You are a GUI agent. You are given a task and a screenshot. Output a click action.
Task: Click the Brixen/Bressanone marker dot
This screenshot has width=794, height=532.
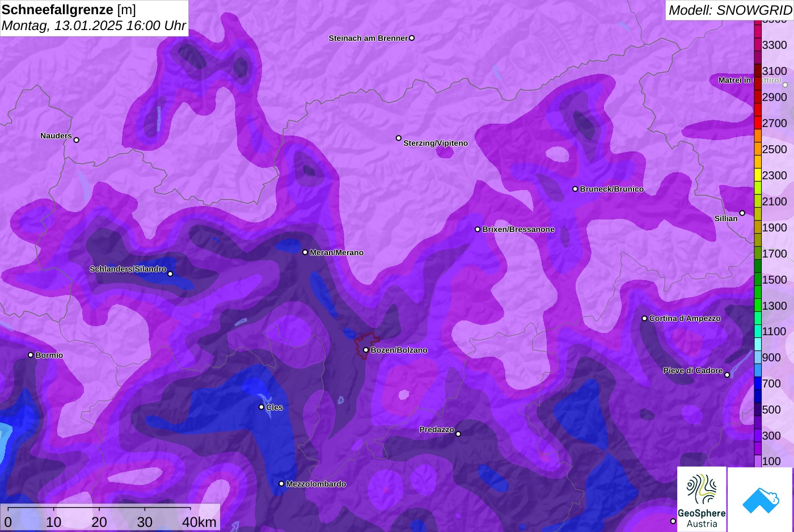point(478,229)
